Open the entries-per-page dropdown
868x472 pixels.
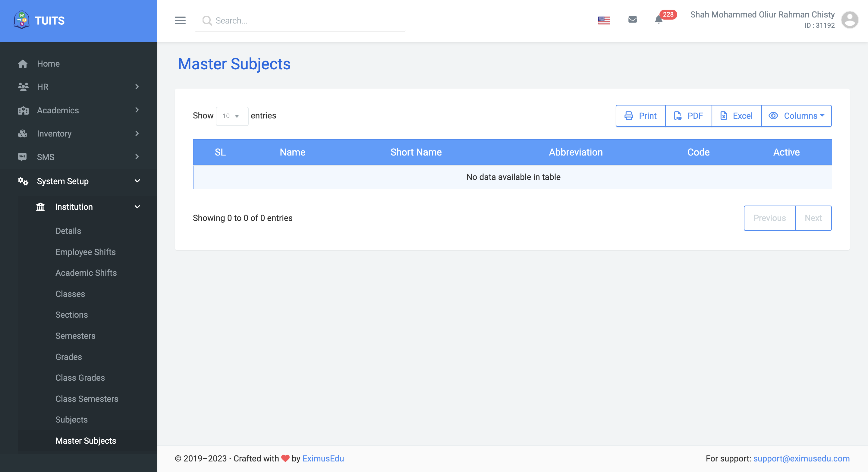pos(231,116)
